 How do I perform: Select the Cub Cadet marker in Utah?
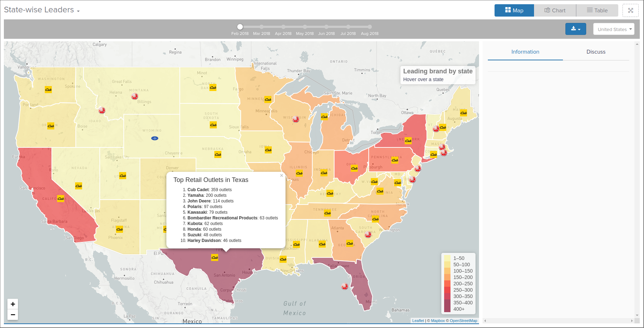[x=123, y=176]
